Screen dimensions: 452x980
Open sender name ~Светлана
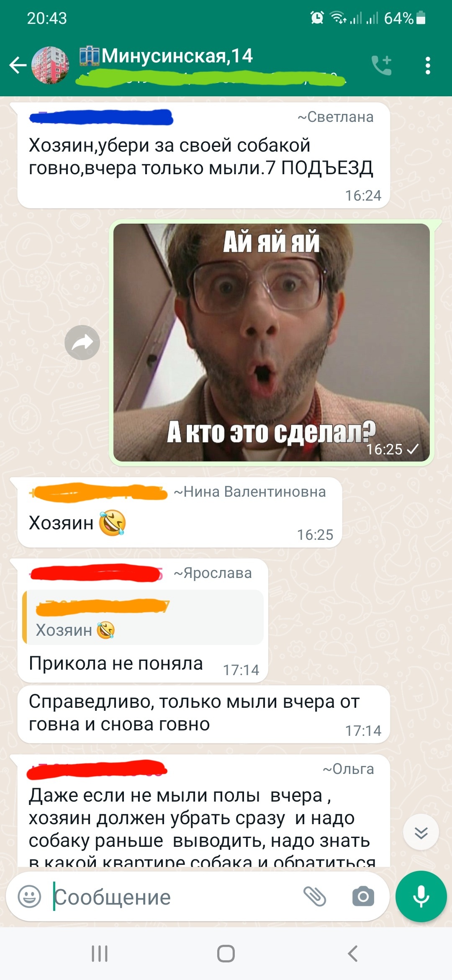pyautogui.click(x=335, y=117)
